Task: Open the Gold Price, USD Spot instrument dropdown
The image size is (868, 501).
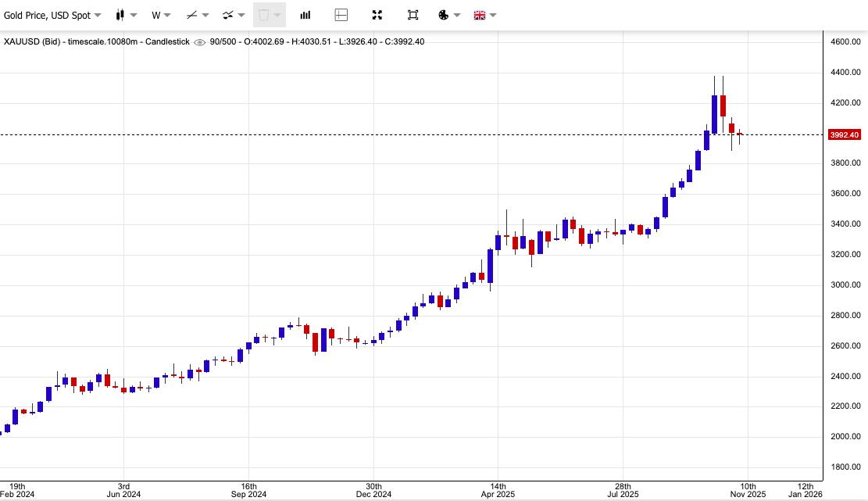Action: click(53, 15)
